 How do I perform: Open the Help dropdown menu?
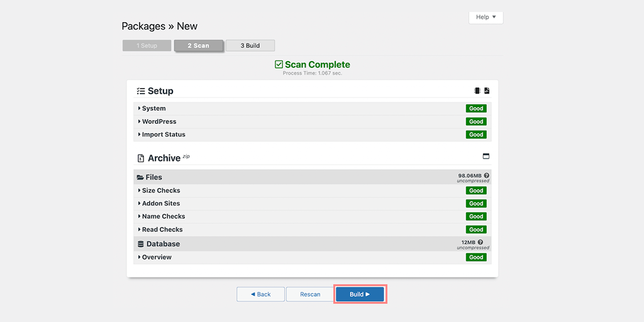tap(486, 17)
